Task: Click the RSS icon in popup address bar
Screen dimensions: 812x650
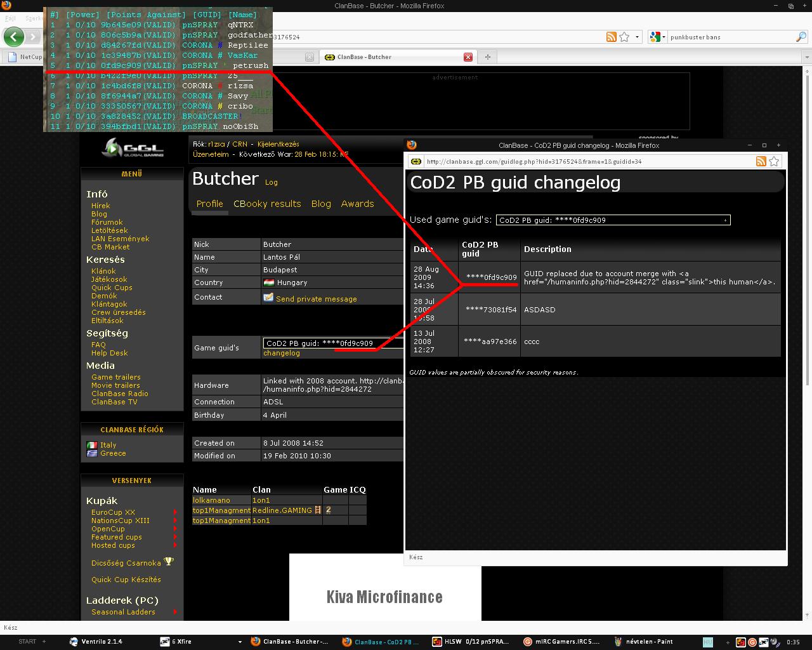Action: pos(761,161)
